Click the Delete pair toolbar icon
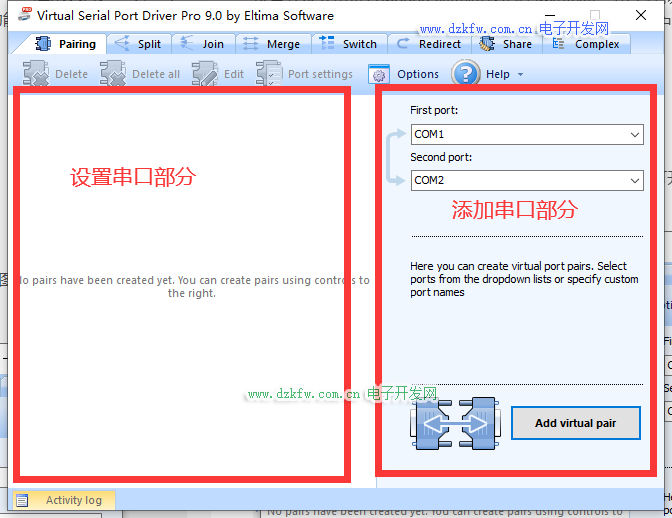 [37, 74]
